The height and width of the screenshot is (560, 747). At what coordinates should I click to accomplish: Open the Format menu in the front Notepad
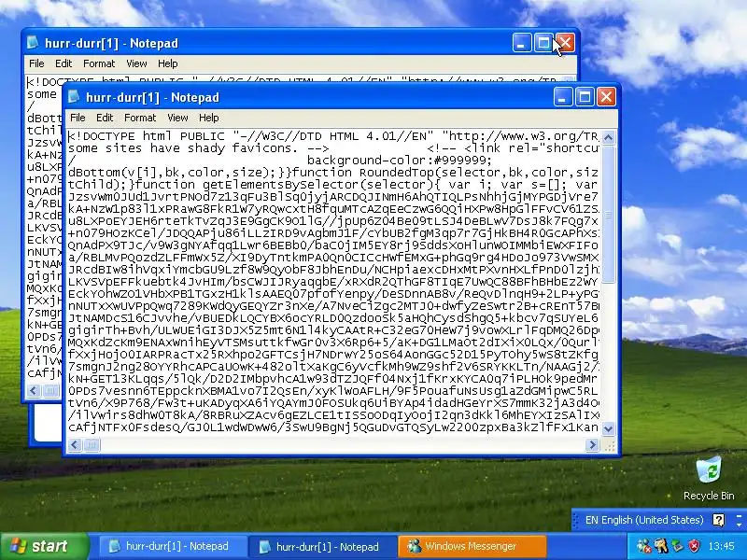point(140,118)
